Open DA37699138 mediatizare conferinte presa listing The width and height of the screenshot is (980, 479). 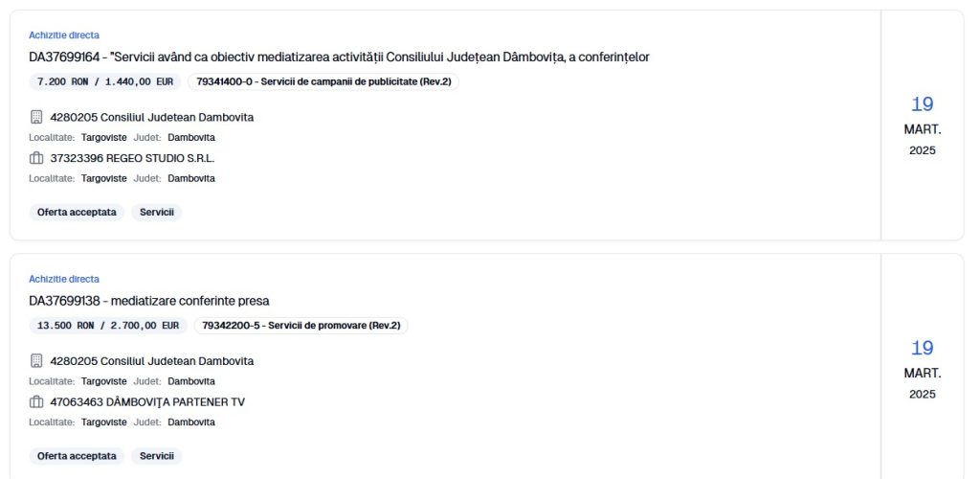149,301
